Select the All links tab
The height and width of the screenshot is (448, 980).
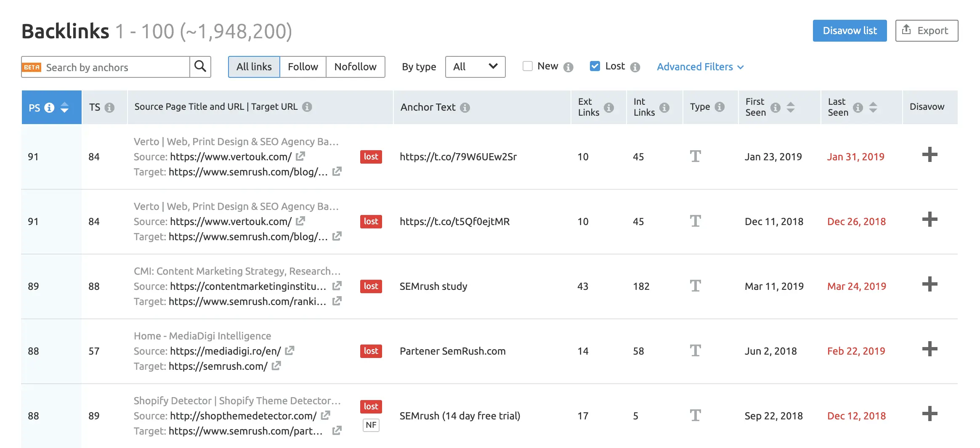(254, 67)
